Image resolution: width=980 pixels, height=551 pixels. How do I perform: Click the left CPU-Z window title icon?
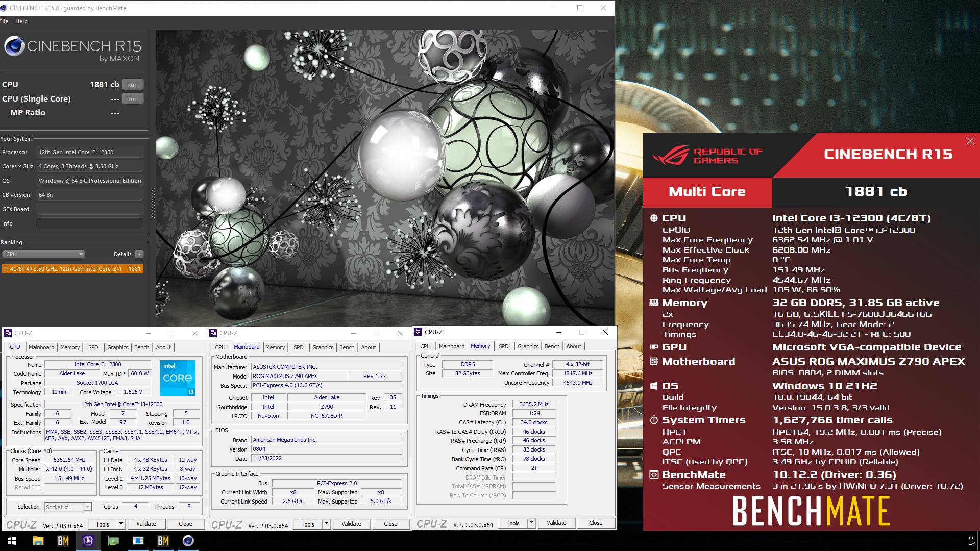pyautogui.click(x=8, y=333)
